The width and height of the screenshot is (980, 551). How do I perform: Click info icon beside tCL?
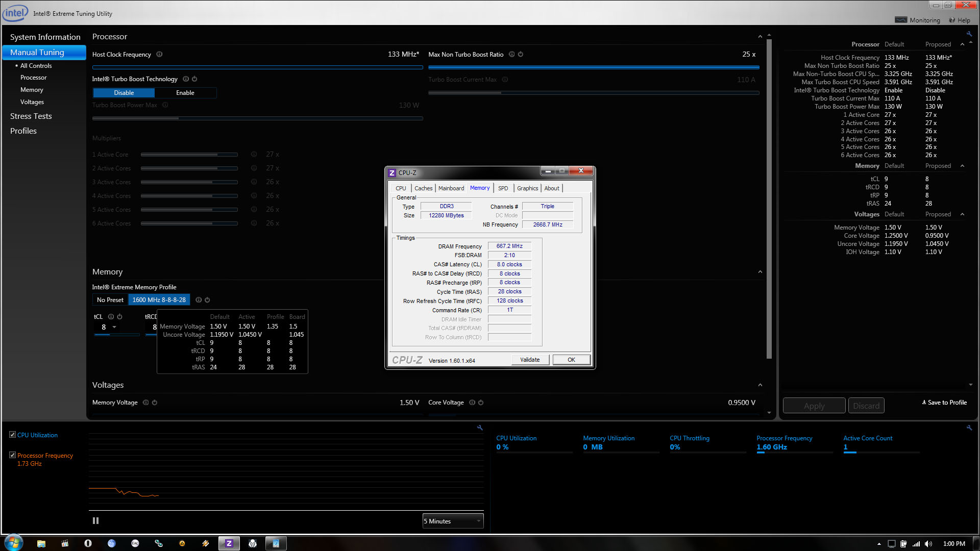[x=111, y=317]
